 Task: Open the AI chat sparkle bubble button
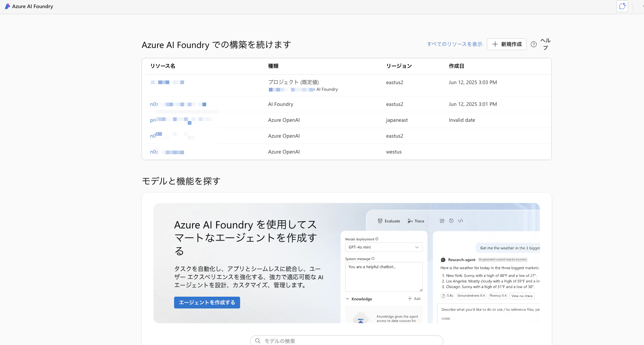click(x=622, y=6)
